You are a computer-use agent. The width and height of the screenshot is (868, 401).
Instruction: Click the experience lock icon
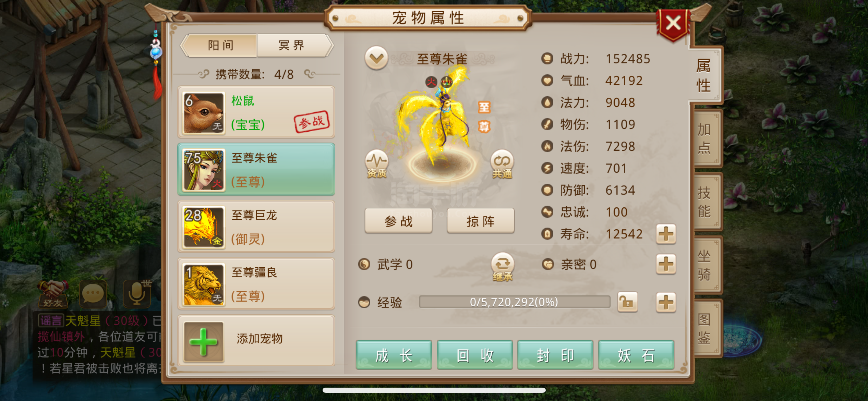[627, 302]
